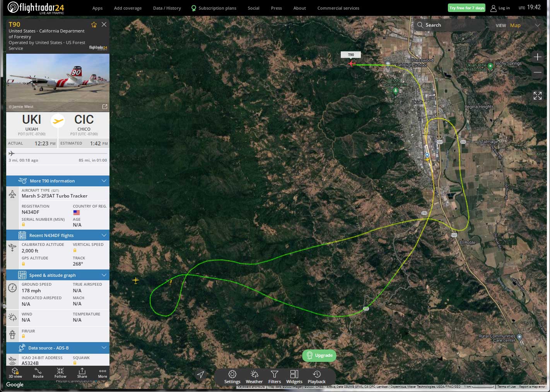Open the Weather layer options

coord(254,377)
